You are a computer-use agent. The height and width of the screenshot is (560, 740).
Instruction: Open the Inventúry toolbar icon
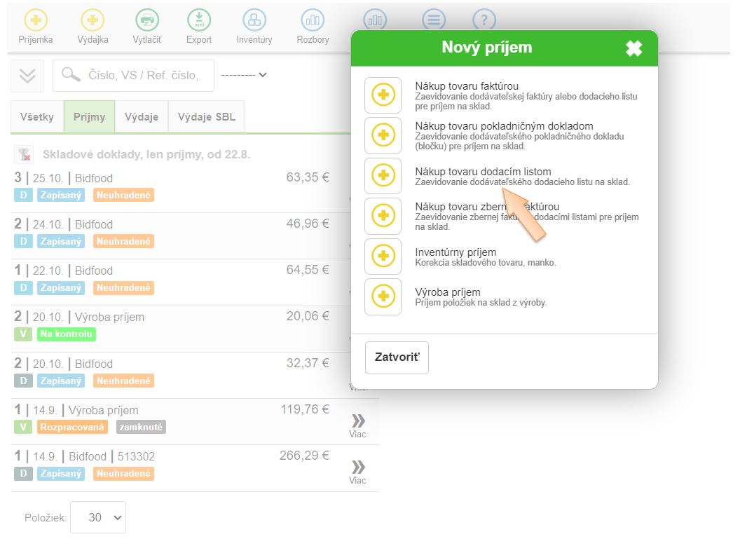click(254, 20)
